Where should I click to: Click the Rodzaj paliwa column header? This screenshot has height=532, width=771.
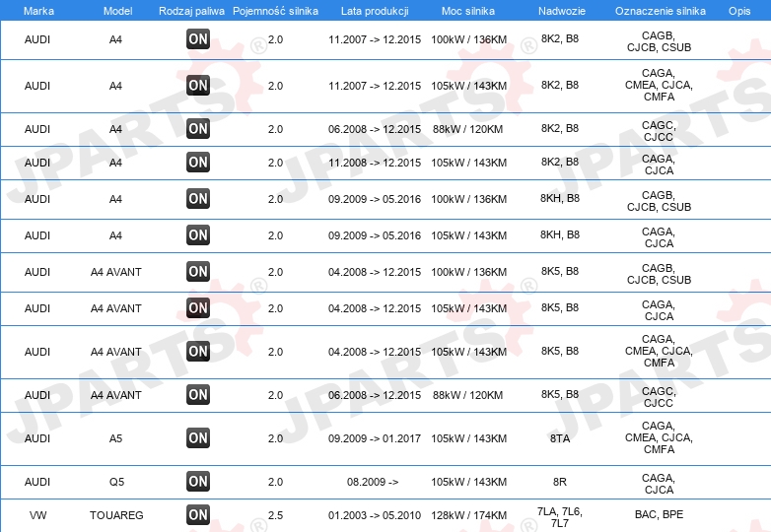point(192,11)
